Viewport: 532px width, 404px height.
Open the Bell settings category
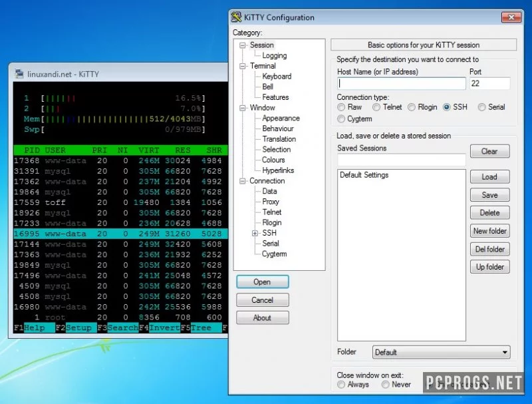pos(267,87)
